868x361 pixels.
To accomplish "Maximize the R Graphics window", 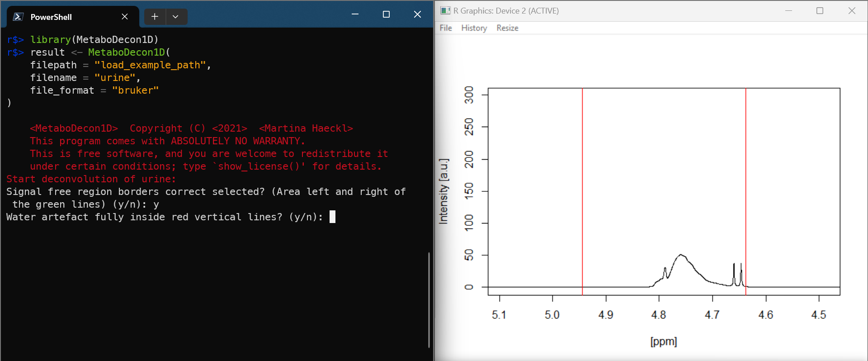I will 820,10.
